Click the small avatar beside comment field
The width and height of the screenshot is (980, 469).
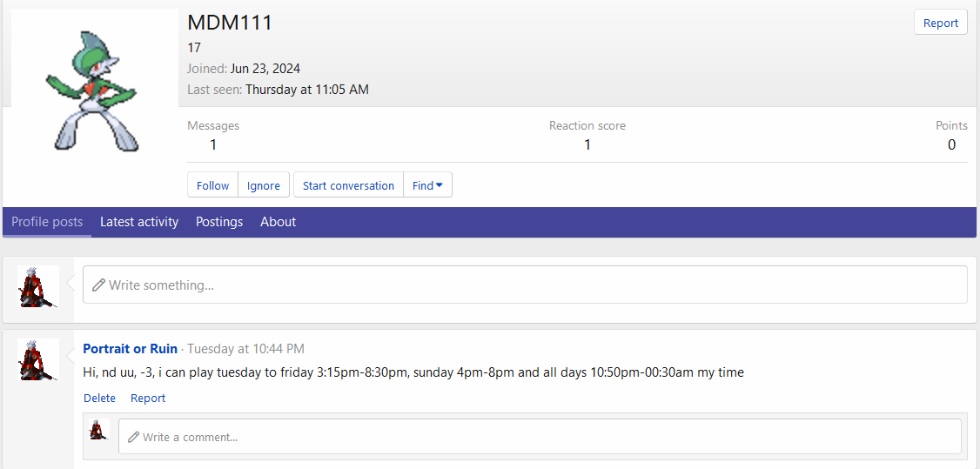pos(99,429)
